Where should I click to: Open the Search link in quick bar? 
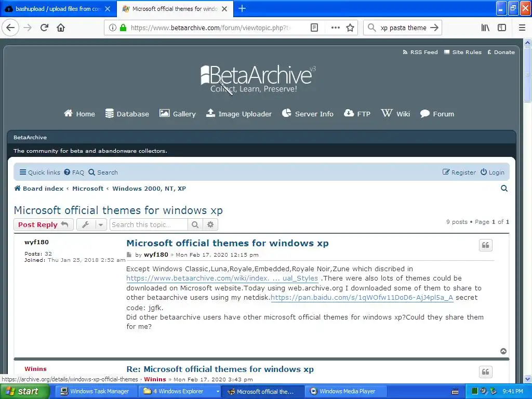103,172
